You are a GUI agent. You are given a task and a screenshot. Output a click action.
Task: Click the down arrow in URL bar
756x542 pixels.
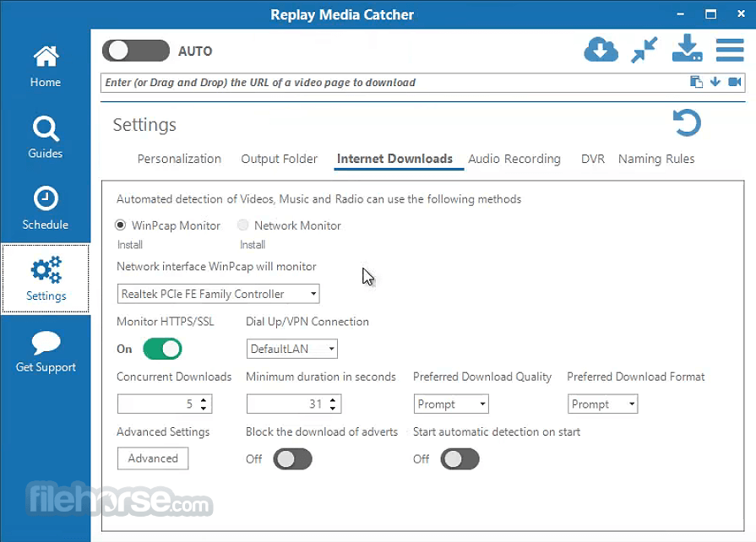point(715,82)
